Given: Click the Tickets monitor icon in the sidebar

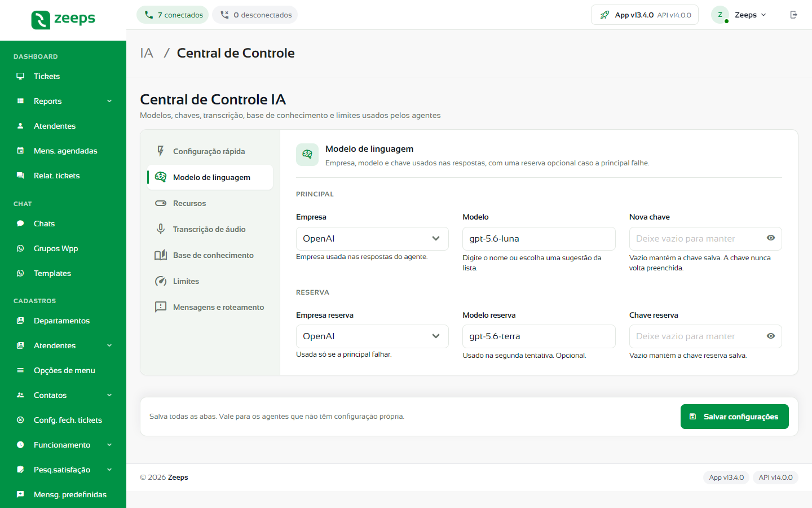Looking at the screenshot, I should [20, 76].
